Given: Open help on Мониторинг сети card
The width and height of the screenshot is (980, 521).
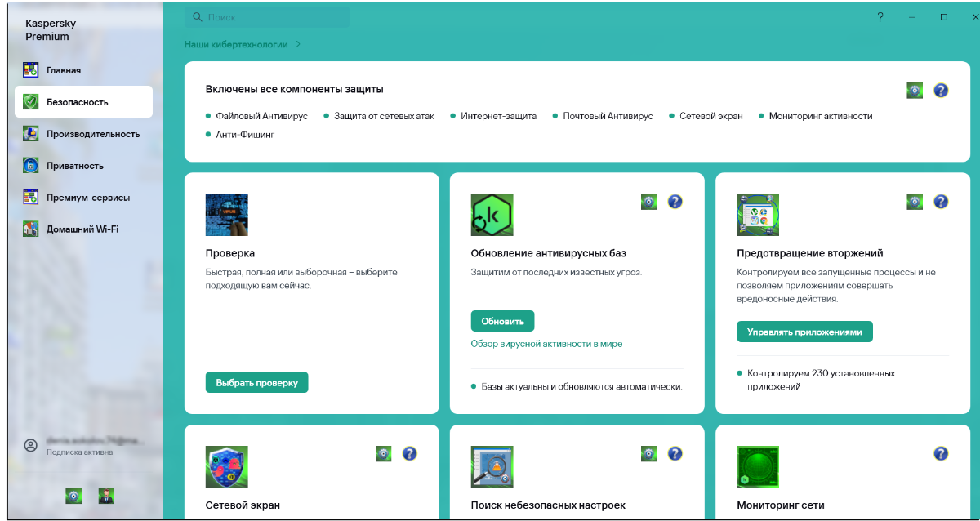Looking at the screenshot, I should (x=941, y=453).
